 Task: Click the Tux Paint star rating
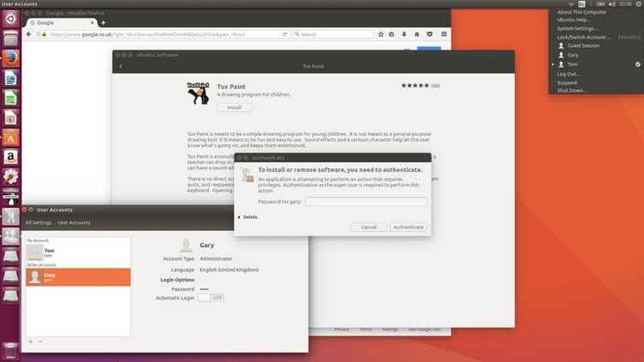pyautogui.click(x=414, y=86)
